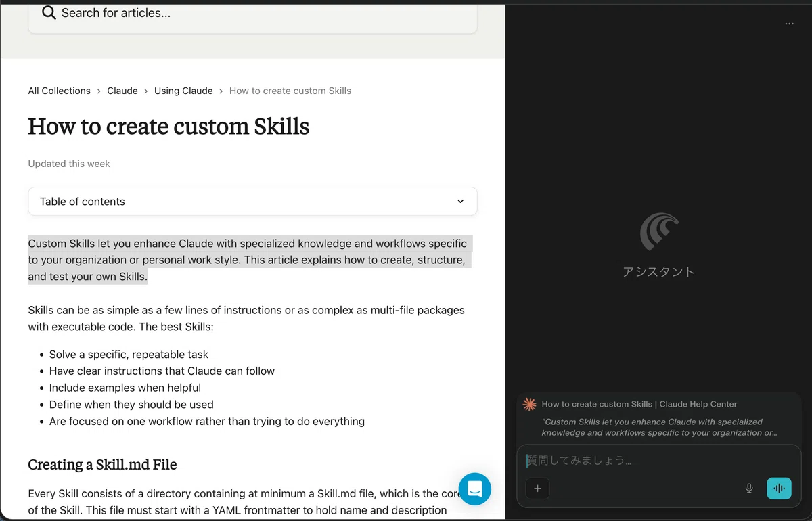Viewport: 812px width, 521px height.
Task: Click the bullet Include examples when helpful
Action: click(125, 388)
